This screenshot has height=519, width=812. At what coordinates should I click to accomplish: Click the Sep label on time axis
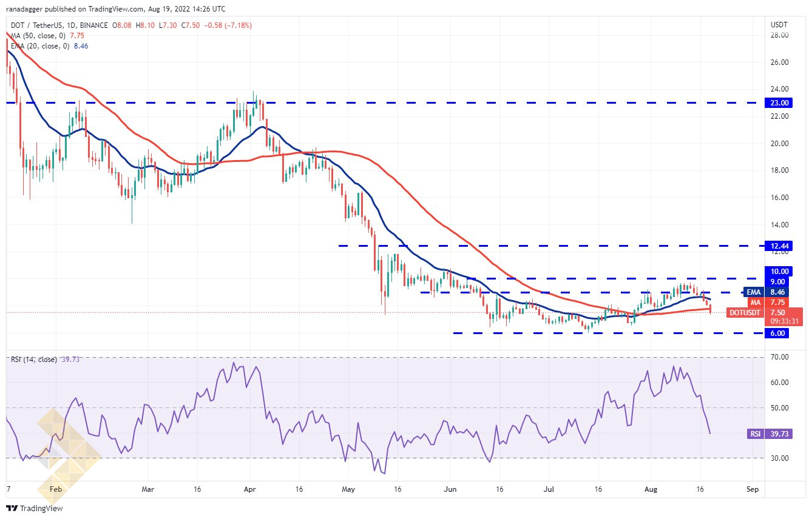[751, 488]
